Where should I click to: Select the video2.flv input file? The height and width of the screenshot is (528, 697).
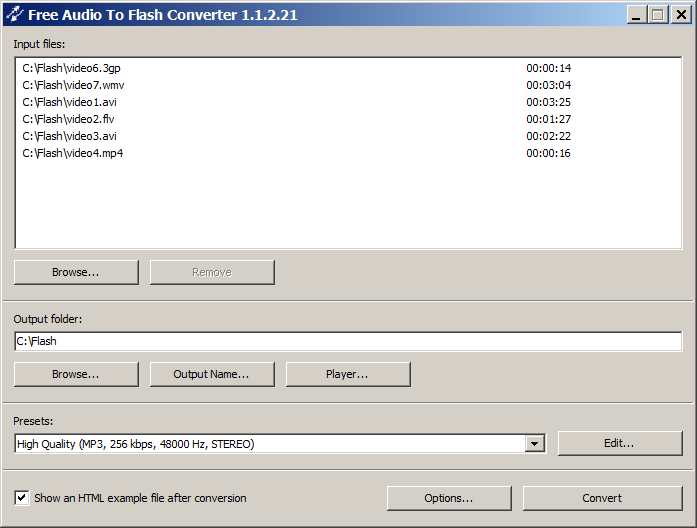tap(69, 119)
